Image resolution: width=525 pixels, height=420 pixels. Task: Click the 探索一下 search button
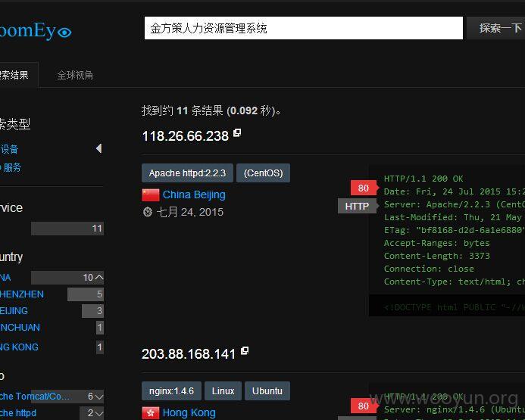496,28
